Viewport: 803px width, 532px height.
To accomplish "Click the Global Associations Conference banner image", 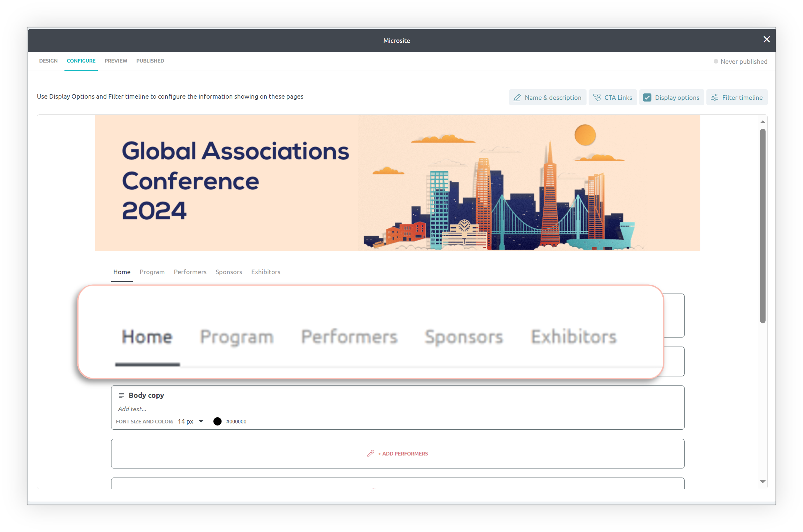I will (x=397, y=183).
